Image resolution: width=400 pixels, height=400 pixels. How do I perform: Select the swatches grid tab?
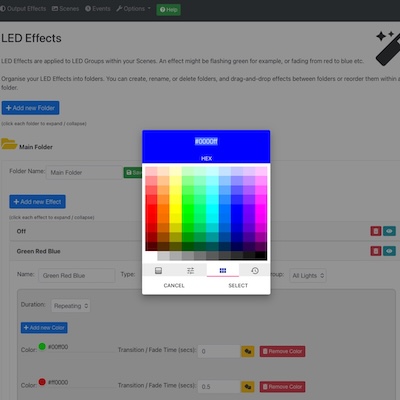click(x=223, y=270)
